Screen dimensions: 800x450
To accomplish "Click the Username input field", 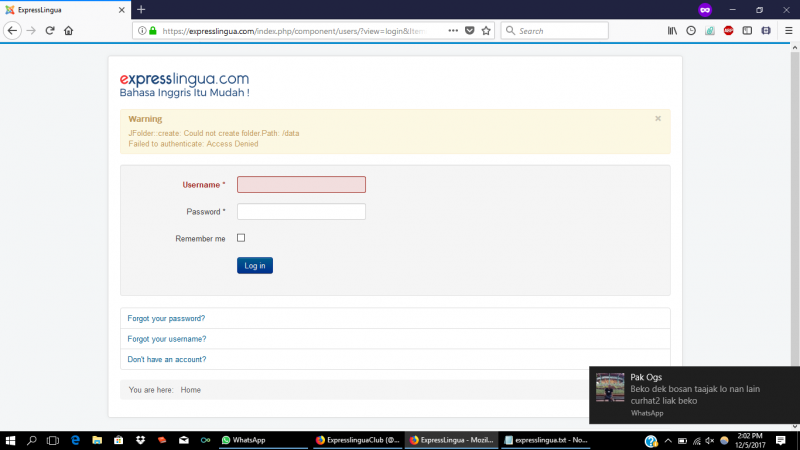I will pyautogui.click(x=301, y=185).
